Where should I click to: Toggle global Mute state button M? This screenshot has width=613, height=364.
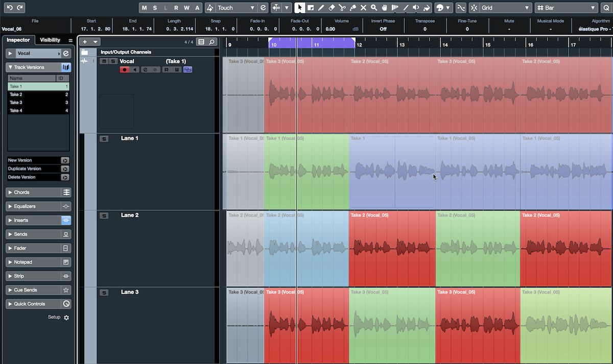pyautogui.click(x=145, y=8)
